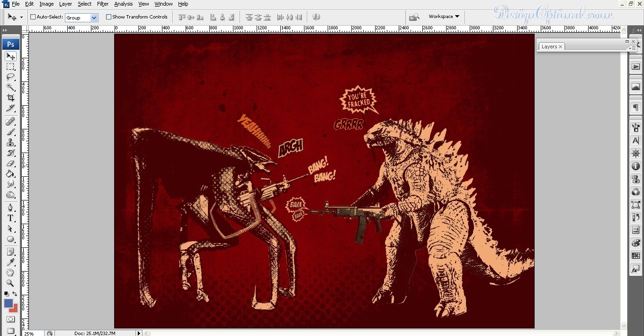Select the Rectangular Marquee tool
Image resolution: width=644 pixels, height=336 pixels.
click(10, 67)
